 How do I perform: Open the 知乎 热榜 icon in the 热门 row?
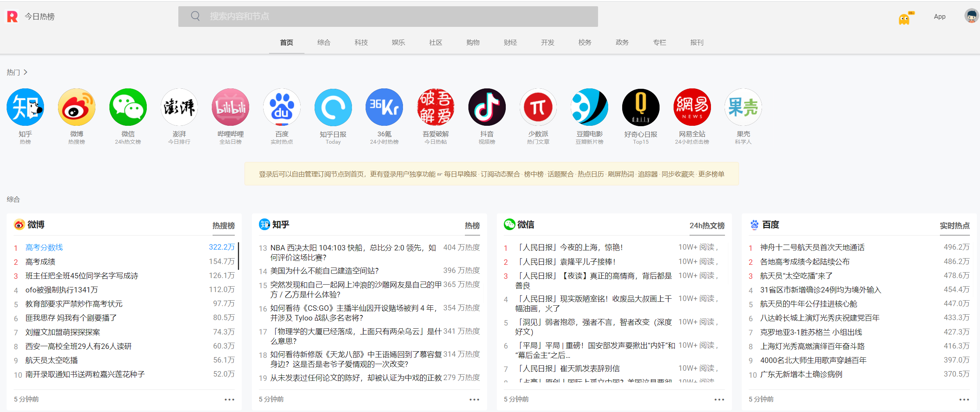[25, 107]
